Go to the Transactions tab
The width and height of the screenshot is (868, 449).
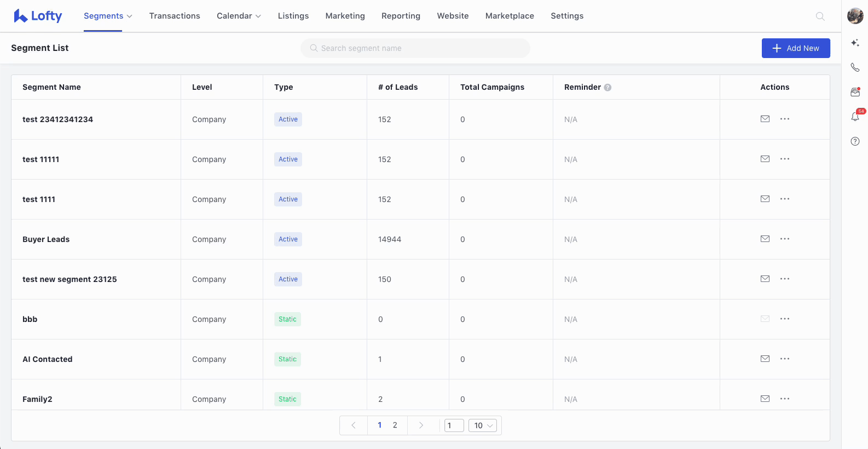click(x=175, y=16)
